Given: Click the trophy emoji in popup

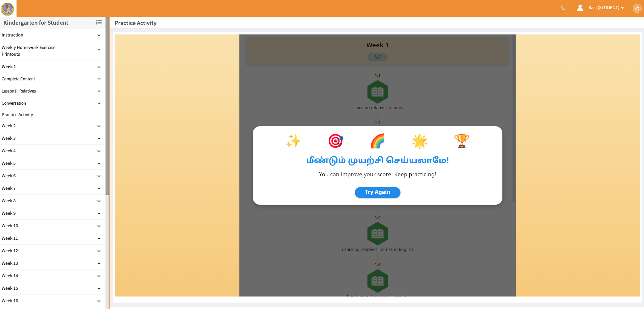Looking at the screenshot, I should click(462, 141).
